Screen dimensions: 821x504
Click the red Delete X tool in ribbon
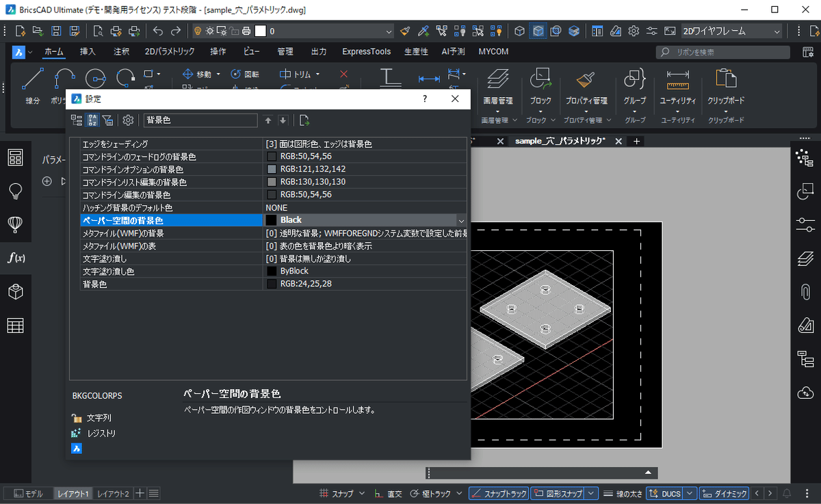[343, 74]
